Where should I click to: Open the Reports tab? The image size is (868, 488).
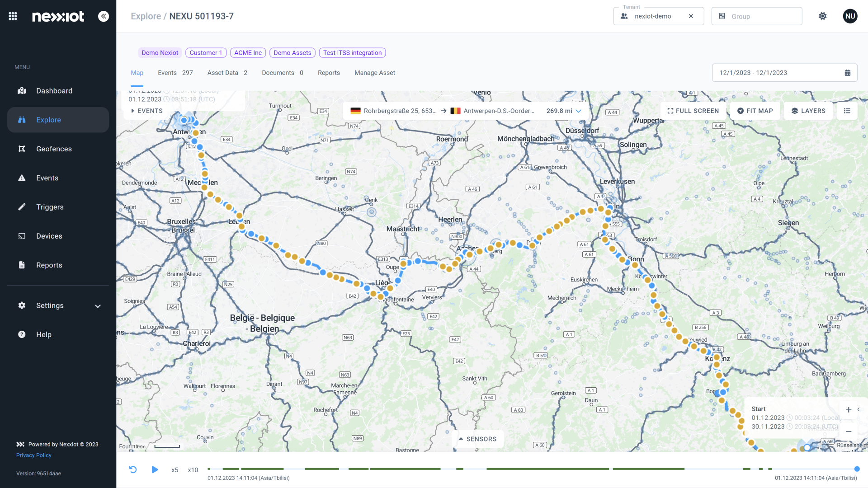pos(329,73)
